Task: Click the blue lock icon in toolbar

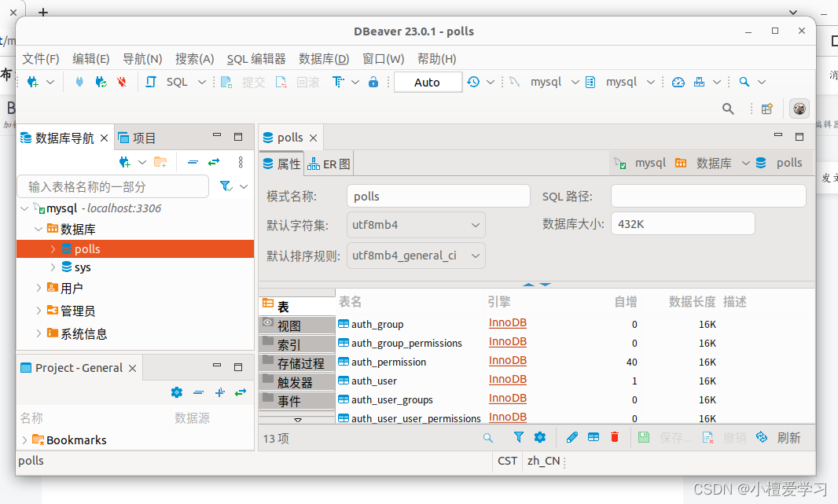Action: click(x=373, y=82)
